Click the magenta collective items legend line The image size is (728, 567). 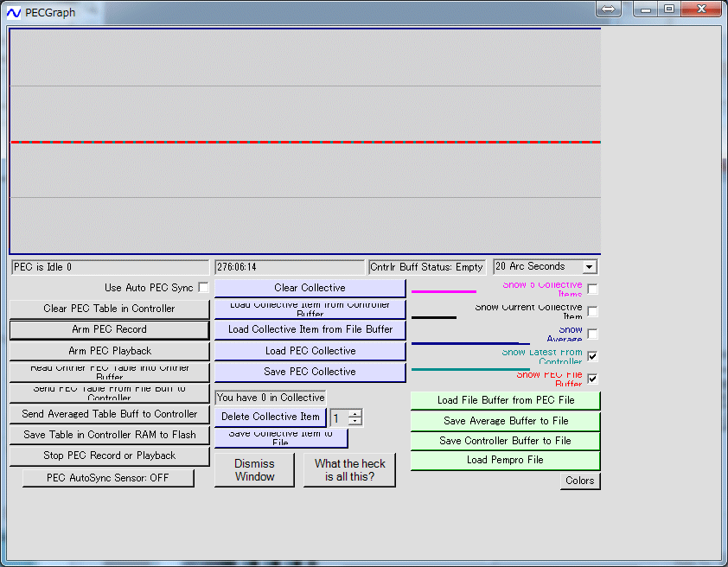pyautogui.click(x=444, y=291)
